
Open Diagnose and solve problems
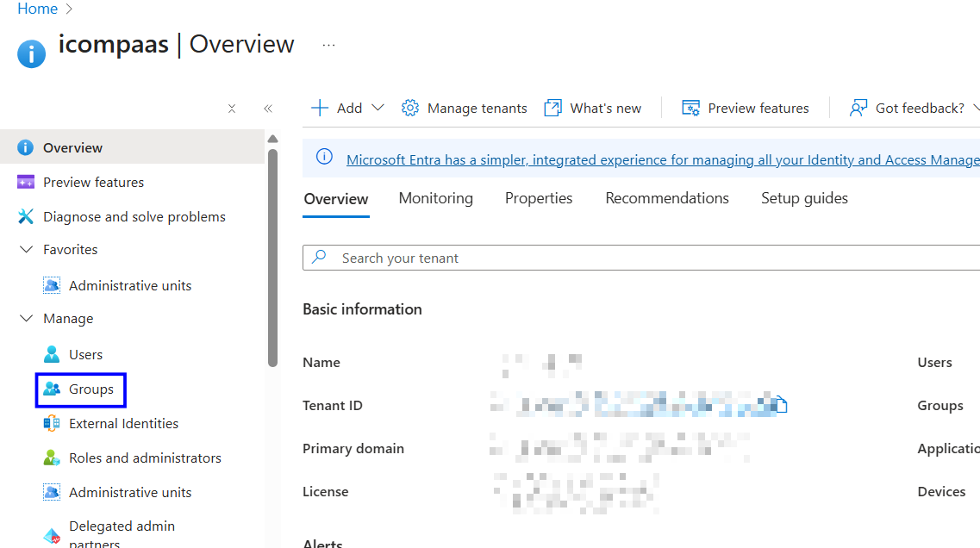click(134, 216)
